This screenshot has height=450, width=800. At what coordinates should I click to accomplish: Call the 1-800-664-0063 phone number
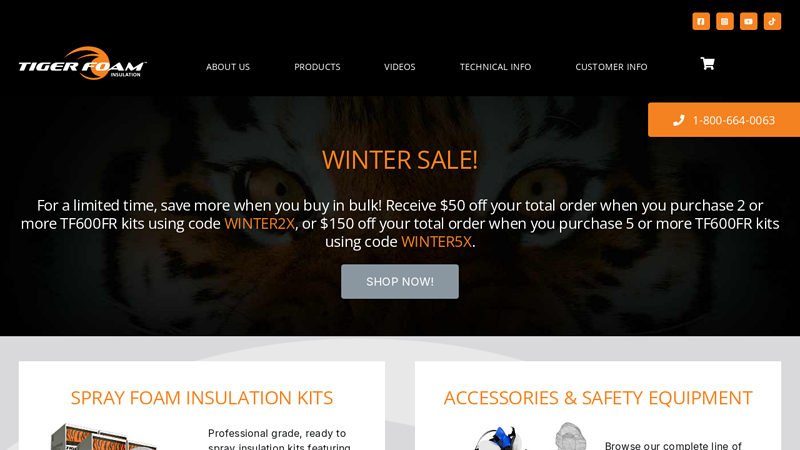pos(734,120)
